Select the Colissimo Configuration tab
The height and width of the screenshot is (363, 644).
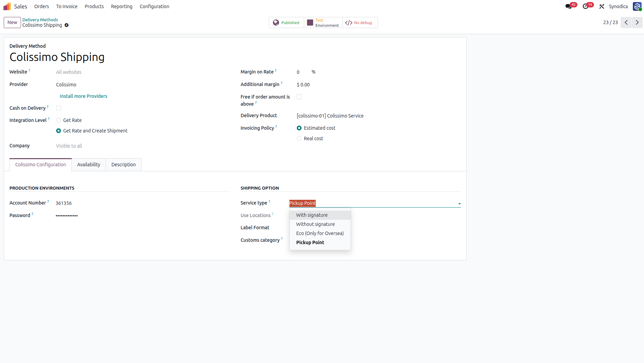(41, 165)
